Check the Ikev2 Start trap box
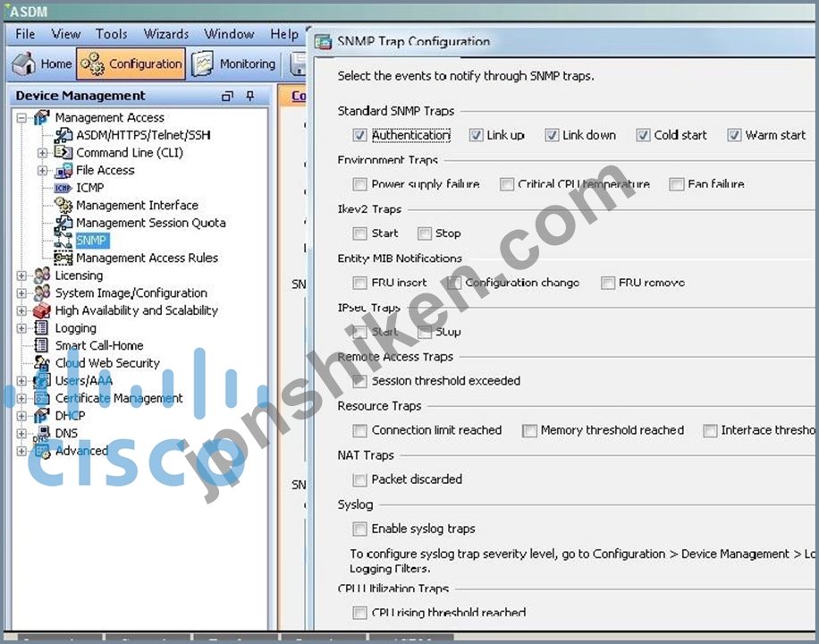 360,233
